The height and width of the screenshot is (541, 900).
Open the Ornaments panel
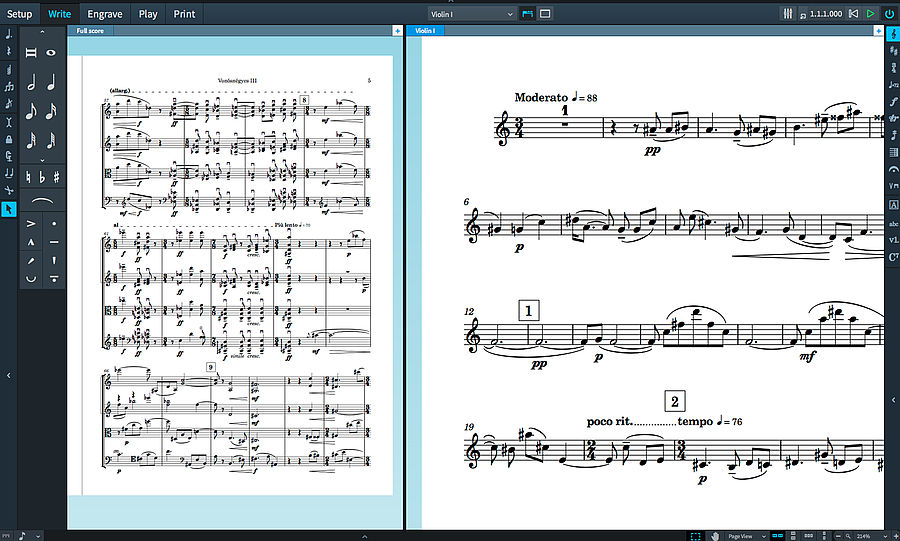tap(893, 119)
